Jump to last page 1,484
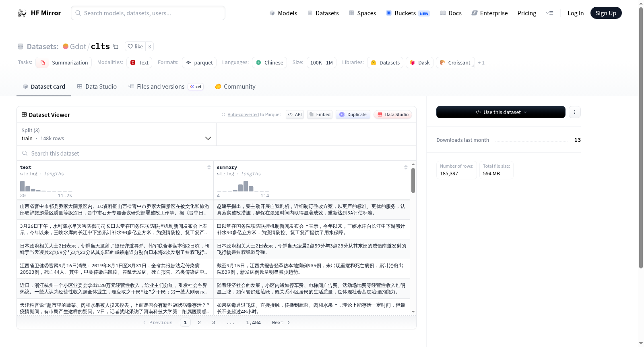The image size is (644, 347). click(254, 322)
